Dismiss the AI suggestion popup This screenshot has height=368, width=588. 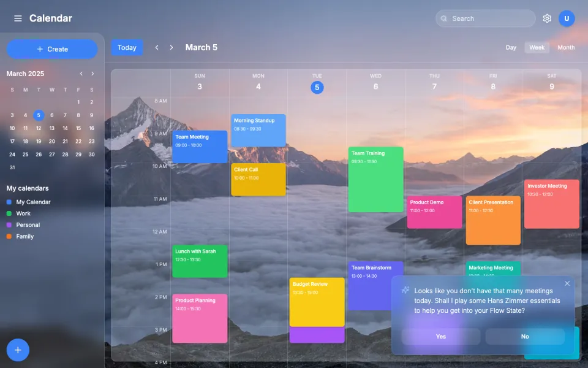[x=567, y=283]
